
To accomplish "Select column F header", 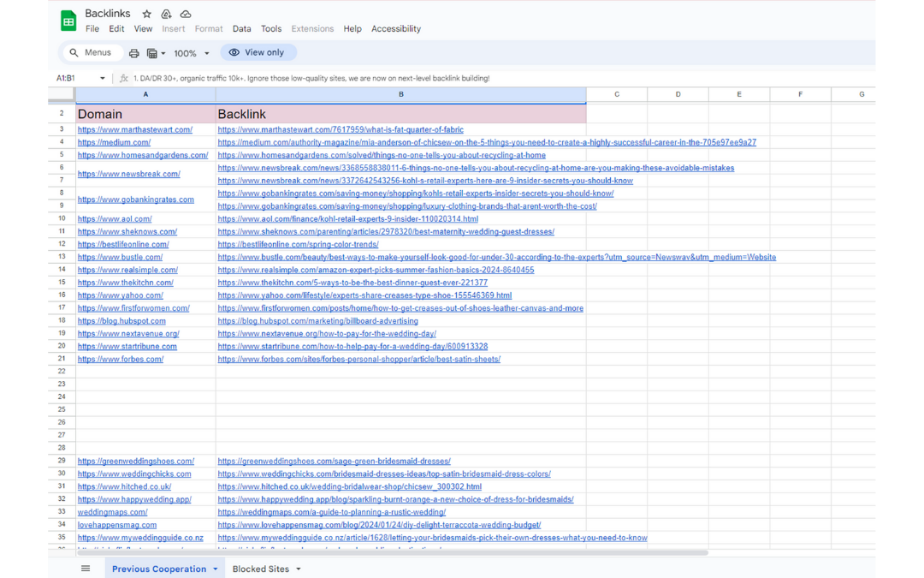I will point(800,94).
